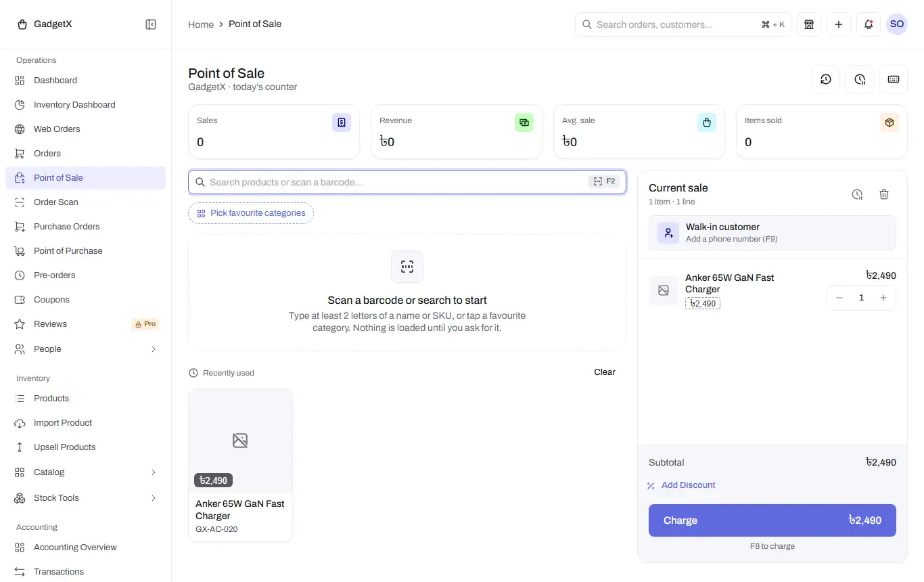This screenshot has width=924, height=582.
Task: Open the notifications bell
Action: [x=869, y=24]
